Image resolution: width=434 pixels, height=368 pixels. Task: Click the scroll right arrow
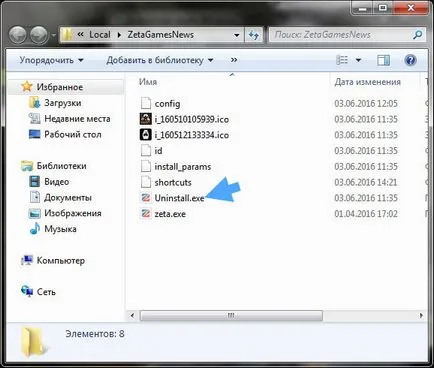point(421,315)
